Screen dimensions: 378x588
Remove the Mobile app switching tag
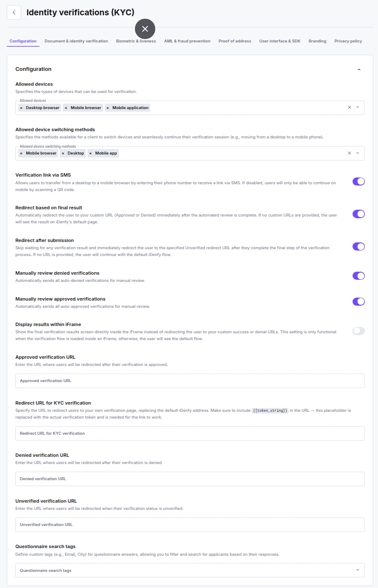tap(90, 153)
